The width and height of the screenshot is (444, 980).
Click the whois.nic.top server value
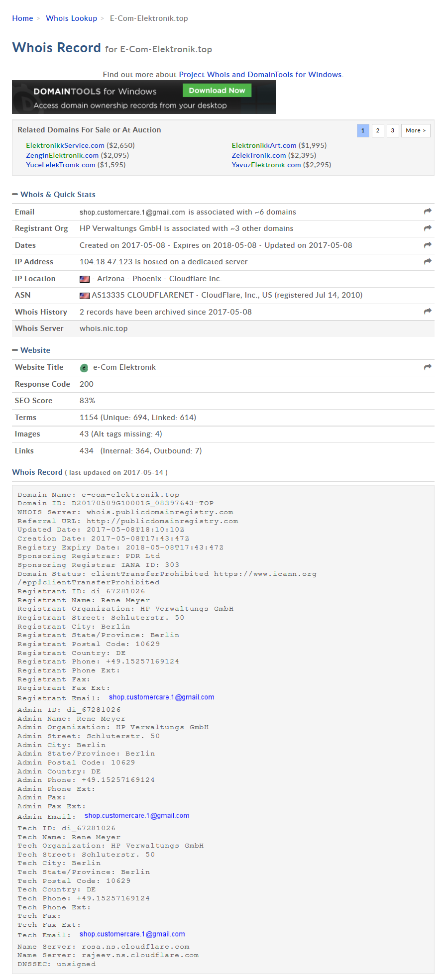104,328
